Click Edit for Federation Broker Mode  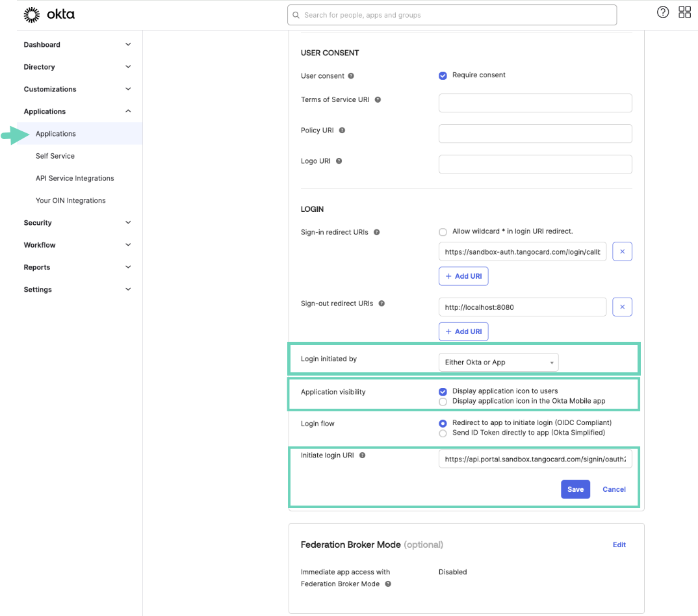[x=619, y=545]
